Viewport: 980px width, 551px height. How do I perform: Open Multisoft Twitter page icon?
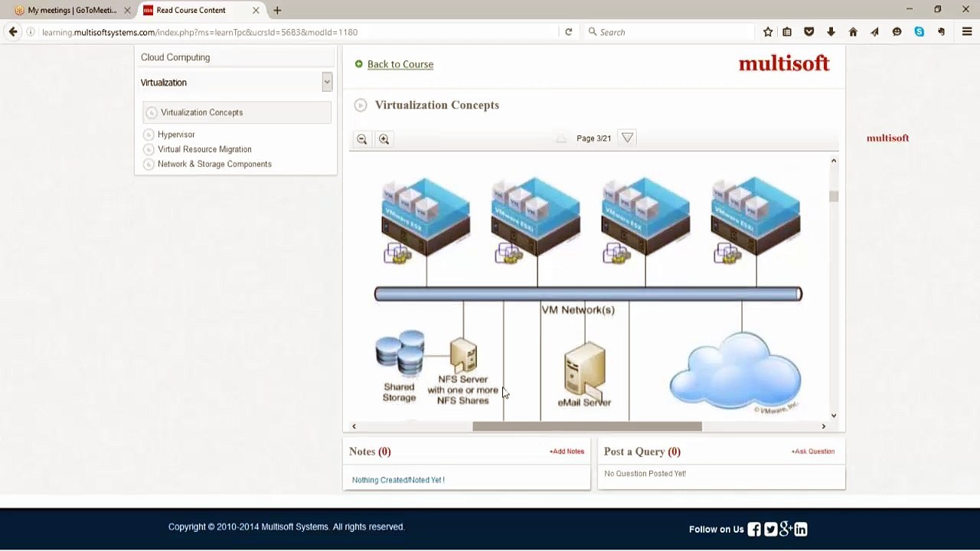[770, 529]
